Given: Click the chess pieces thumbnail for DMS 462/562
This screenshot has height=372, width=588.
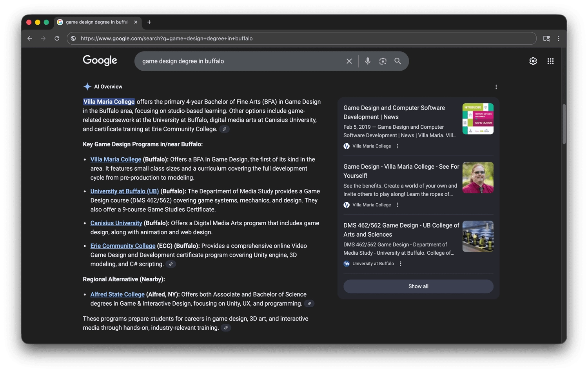Looking at the screenshot, I should pyautogui.click(x=478, y=236).
